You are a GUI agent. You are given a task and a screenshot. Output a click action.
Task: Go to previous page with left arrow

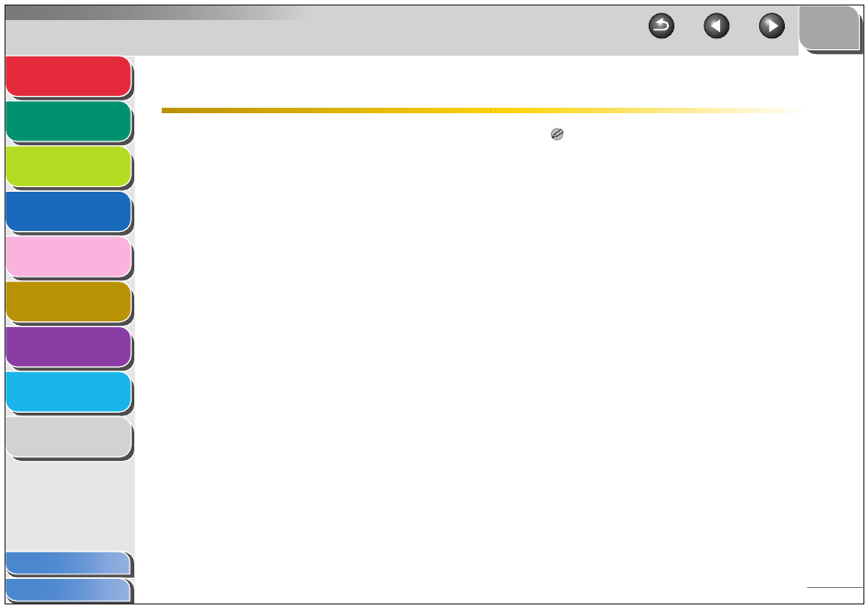[716, 26]
